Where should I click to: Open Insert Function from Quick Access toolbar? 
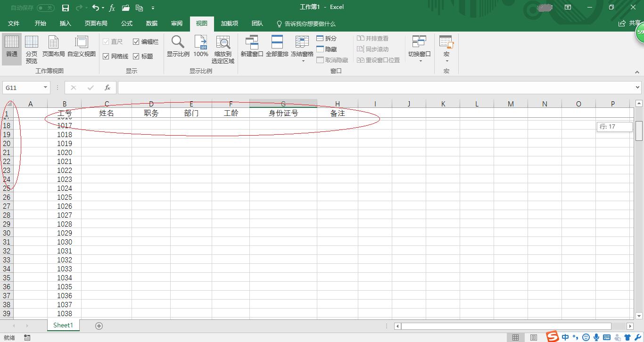[112, 8]
